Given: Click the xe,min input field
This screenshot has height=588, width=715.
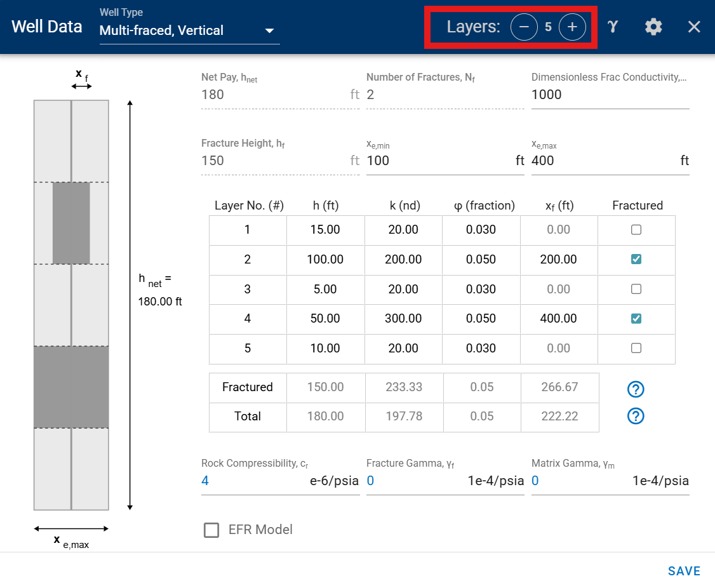Looking at the screenshot, I should 438,161.
